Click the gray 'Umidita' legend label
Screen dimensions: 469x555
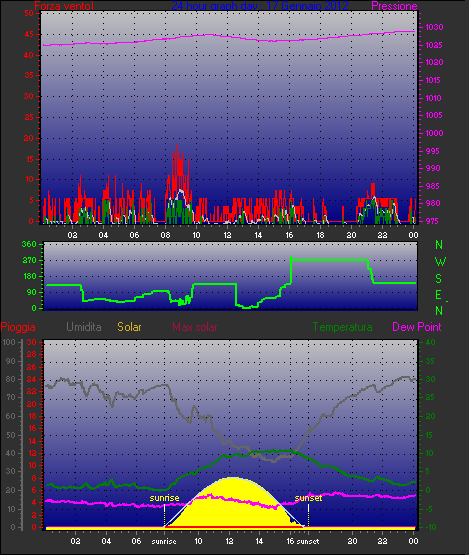click(84, 327)
